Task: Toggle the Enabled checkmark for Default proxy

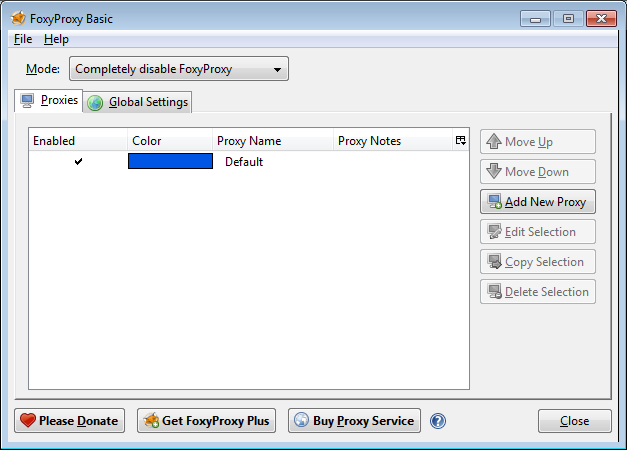Action: (78, 161)
